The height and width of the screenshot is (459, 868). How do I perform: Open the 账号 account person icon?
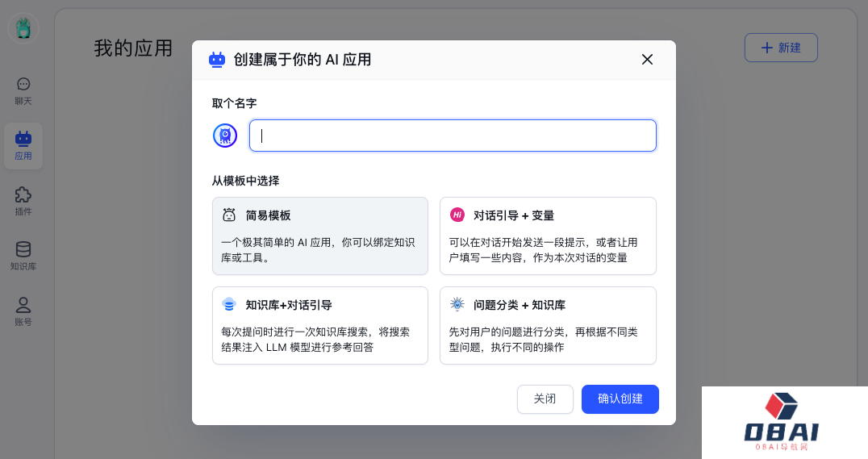click(x=23, y=311)
